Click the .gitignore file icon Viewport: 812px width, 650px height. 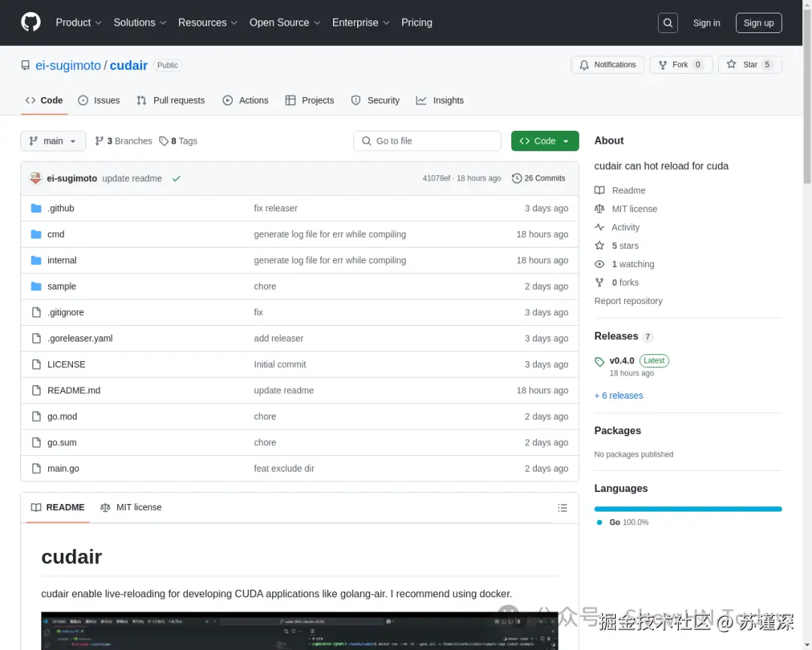tap(36, 312)
